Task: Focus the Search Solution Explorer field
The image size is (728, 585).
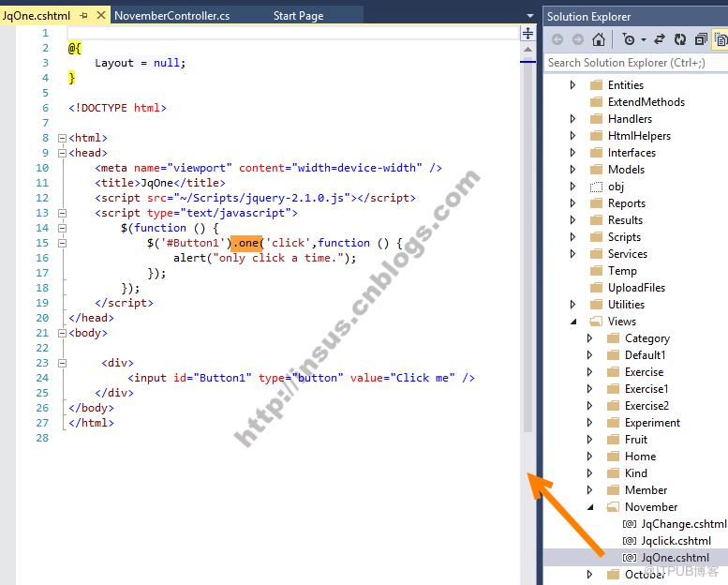Action: 635,63
